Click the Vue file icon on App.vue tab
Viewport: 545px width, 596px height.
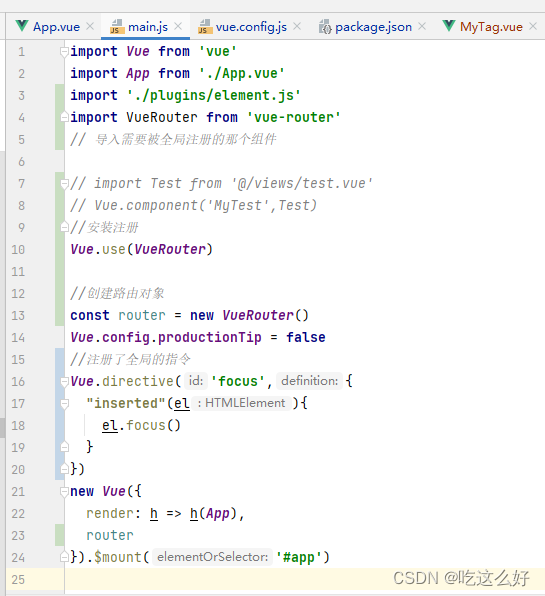tap(22, 26)
